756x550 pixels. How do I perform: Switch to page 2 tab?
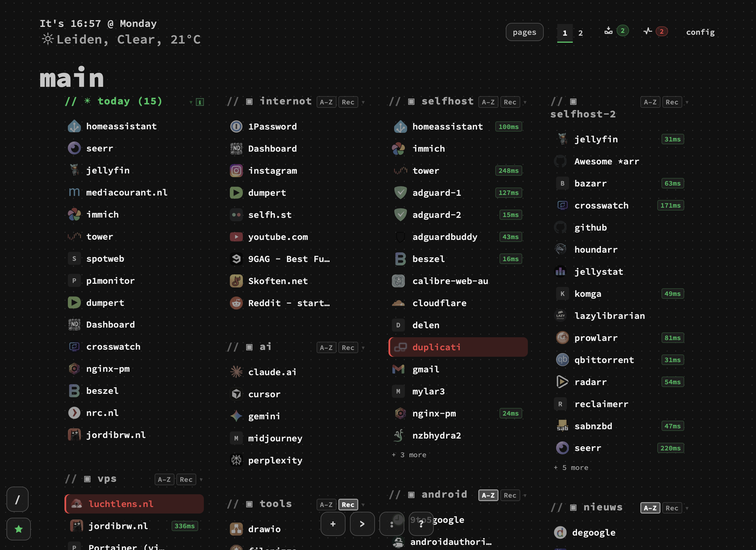tap(580, 33)
